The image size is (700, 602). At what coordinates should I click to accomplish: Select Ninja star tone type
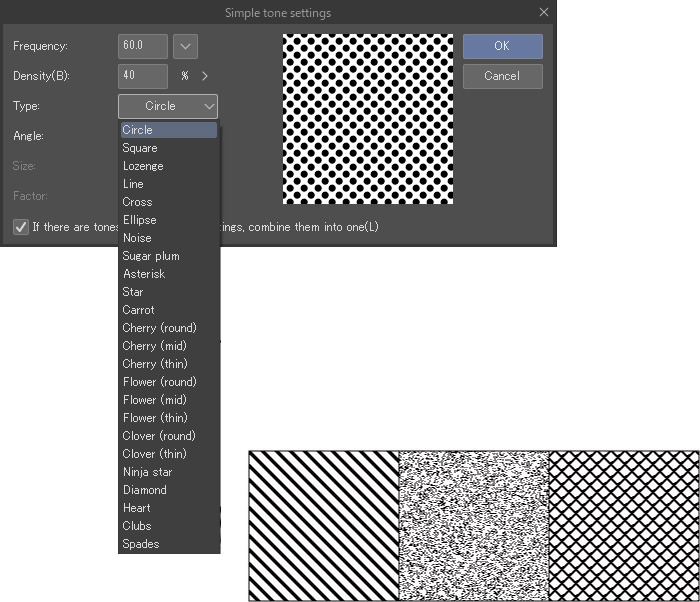[169, 472]
